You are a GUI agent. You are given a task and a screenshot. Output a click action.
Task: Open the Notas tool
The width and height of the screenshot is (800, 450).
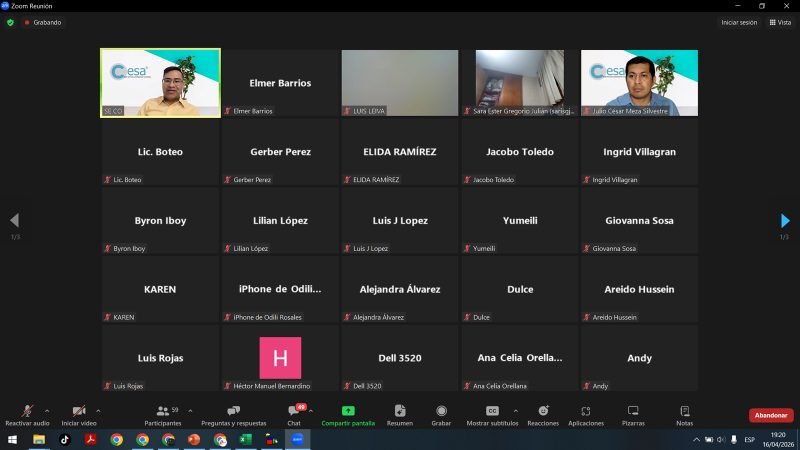pos(685,415)
